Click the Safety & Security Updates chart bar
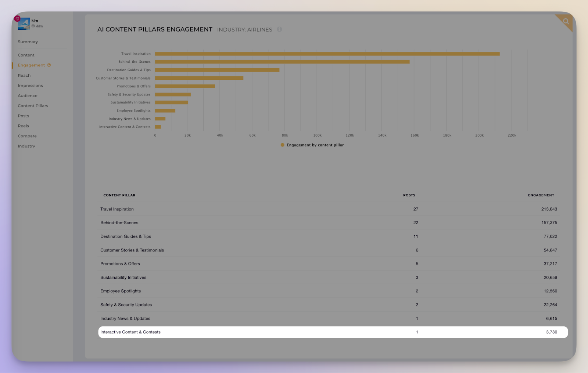Viewport: 588px width, 373px height. click(x=173, y=94)
